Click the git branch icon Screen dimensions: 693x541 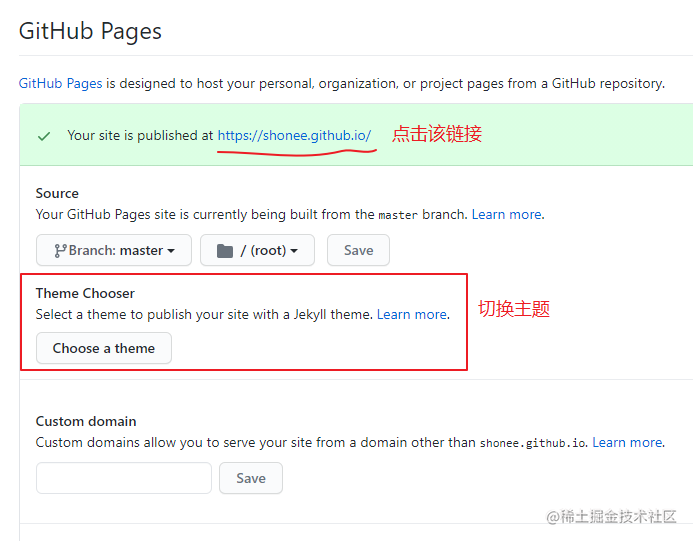[x=60, y=251]
